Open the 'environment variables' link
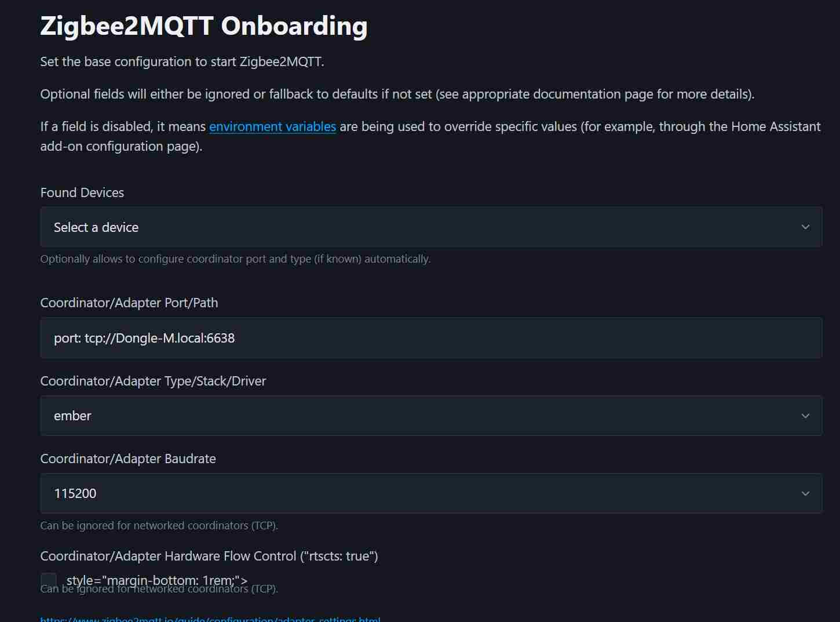This screenshot has height=622, width=840. (x=272, y=127)
